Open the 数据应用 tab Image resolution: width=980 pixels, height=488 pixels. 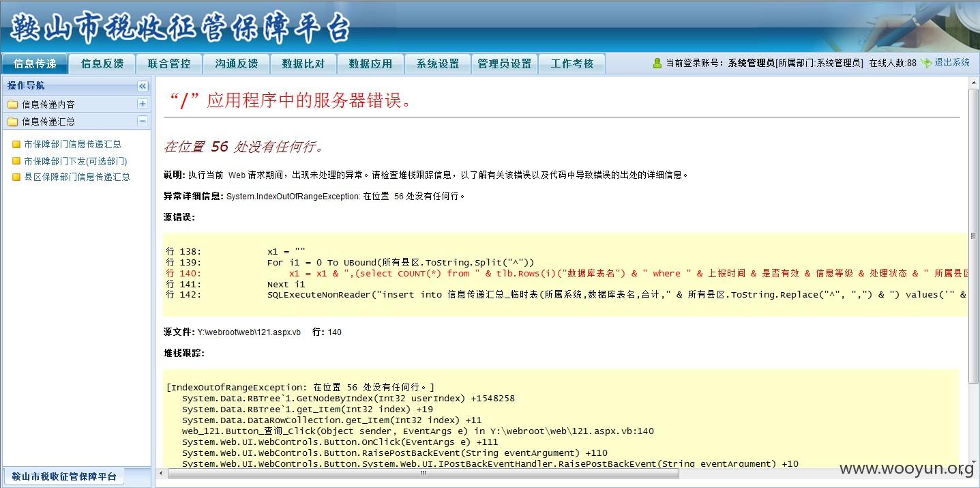[x=370, y=63]
